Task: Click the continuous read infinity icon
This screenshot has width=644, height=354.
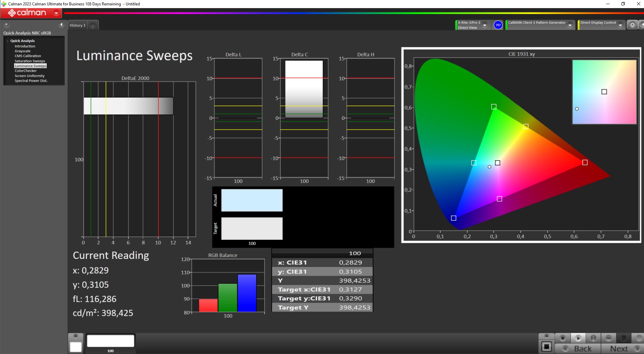Action: (608, 338)
